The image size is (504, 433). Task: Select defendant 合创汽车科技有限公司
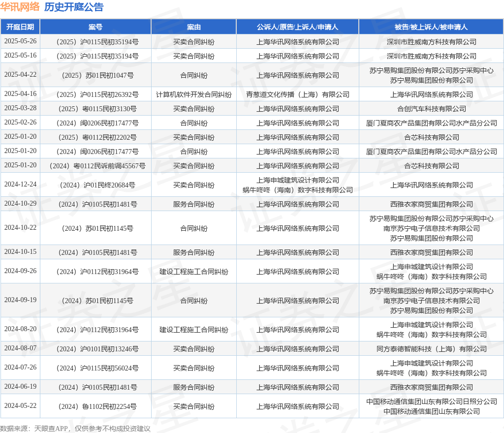431,109
